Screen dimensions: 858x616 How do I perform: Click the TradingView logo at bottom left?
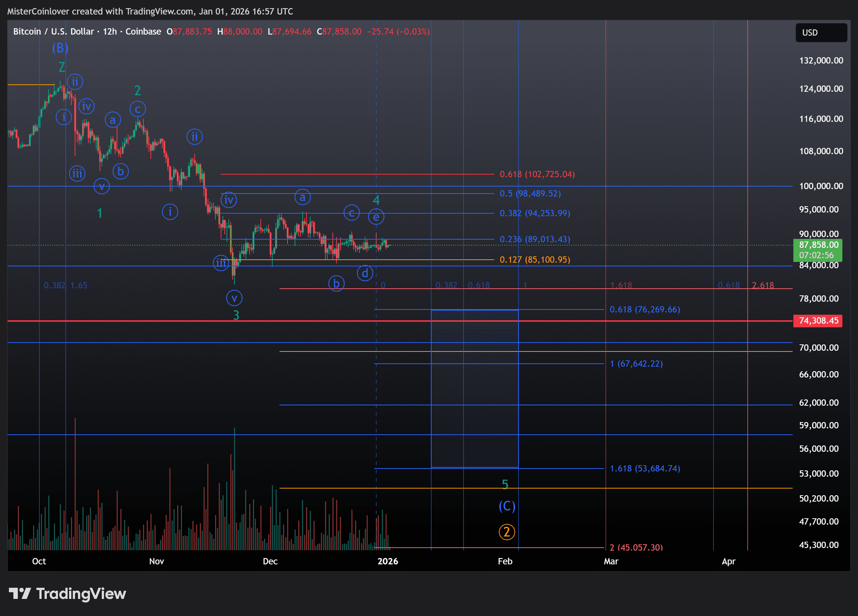coord(67,593)
